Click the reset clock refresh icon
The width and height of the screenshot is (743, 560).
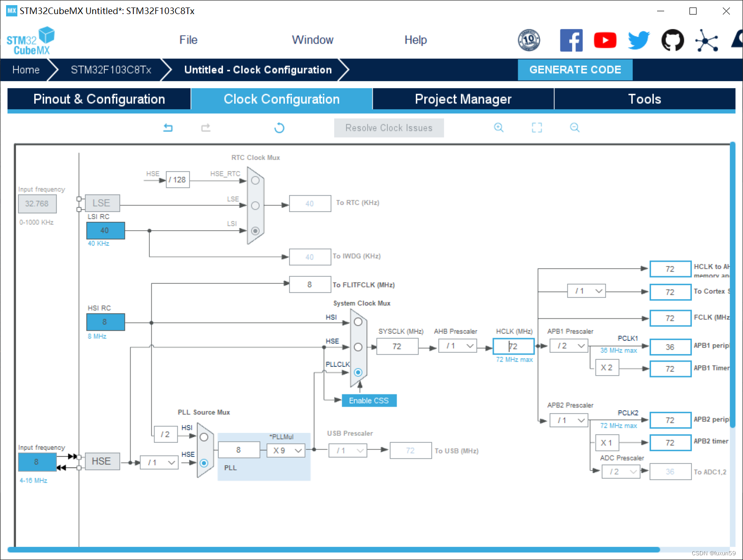point(279,128)
